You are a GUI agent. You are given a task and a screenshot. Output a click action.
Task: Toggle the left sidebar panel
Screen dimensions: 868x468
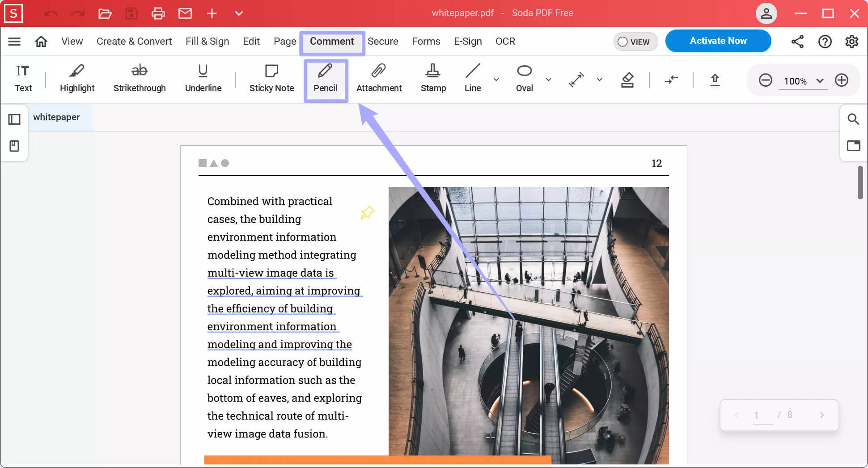(x=14, y=119)
